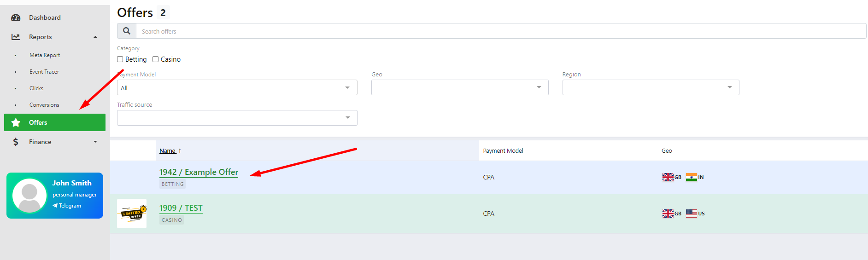
Task: Go to Conversions report
Action: (44, 105)
